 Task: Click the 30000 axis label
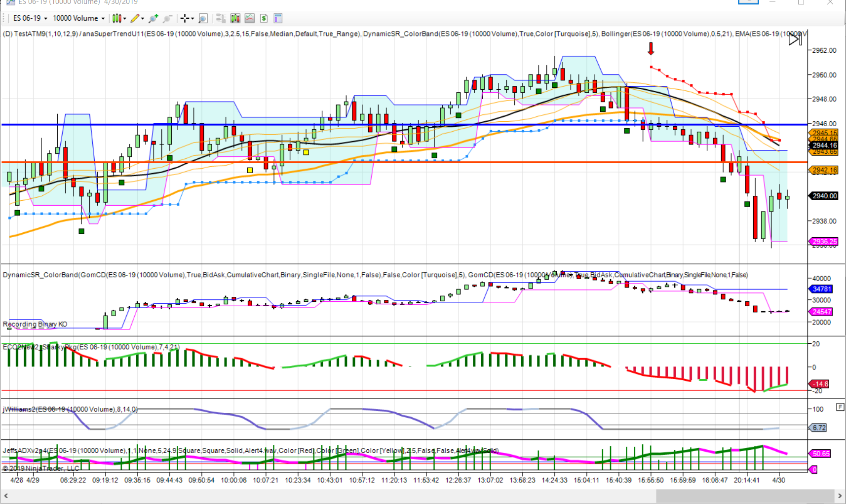pyautogui.click(x=822, y=300)
